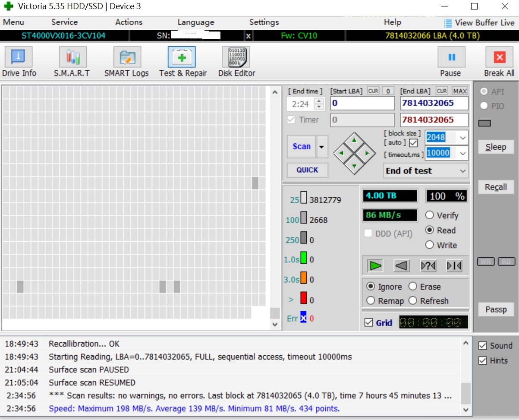Select the Ignore action option
519x420 pixels.
click(371, 287)
